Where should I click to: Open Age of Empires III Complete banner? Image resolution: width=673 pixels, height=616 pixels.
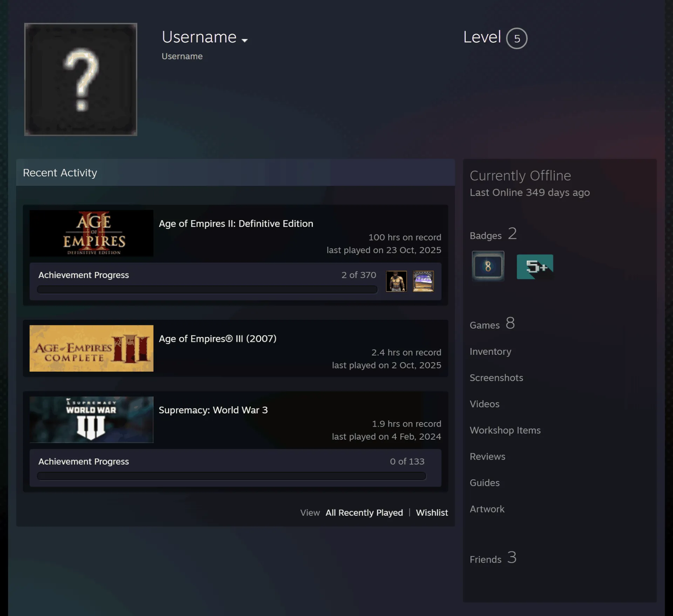[x=91, y=348]
